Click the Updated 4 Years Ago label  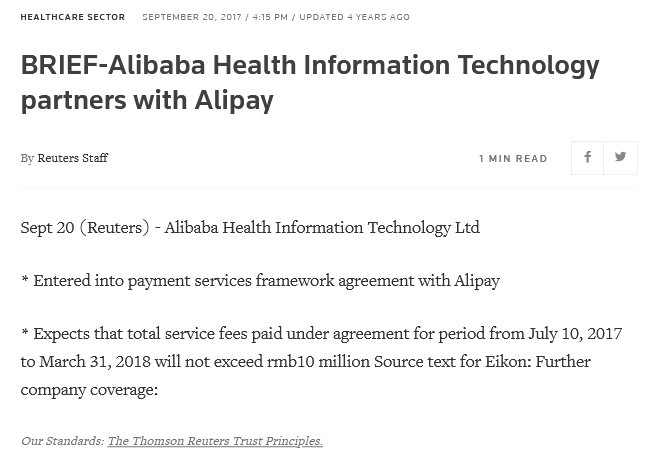coord(354,17)
